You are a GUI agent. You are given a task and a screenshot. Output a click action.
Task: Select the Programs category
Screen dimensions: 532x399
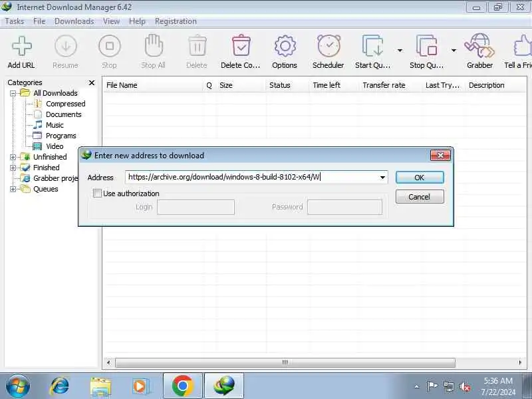pos(61,136)
